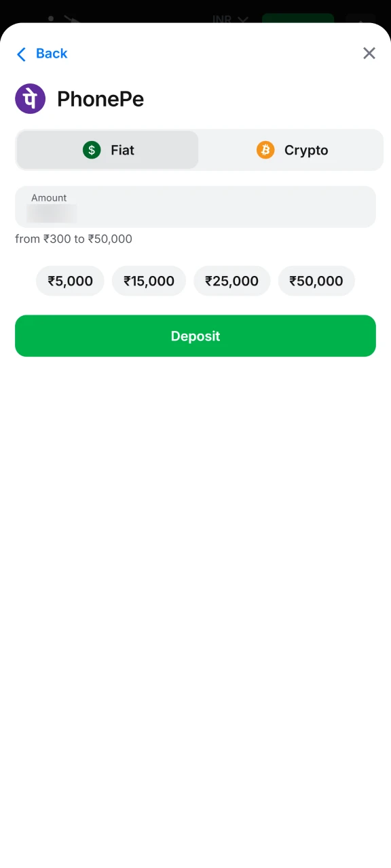Pick the maximum ₹50,000 amount
Screen dimensions: 391x868
coord(316,281)
